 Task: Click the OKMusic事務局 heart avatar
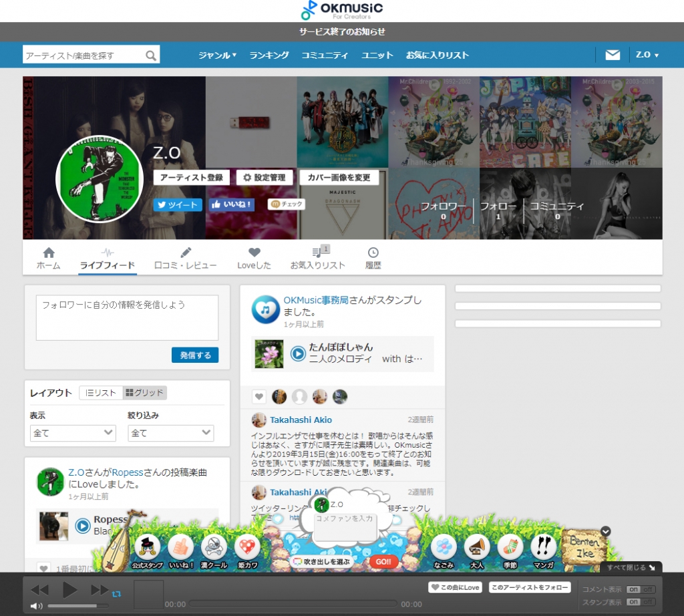266,309
